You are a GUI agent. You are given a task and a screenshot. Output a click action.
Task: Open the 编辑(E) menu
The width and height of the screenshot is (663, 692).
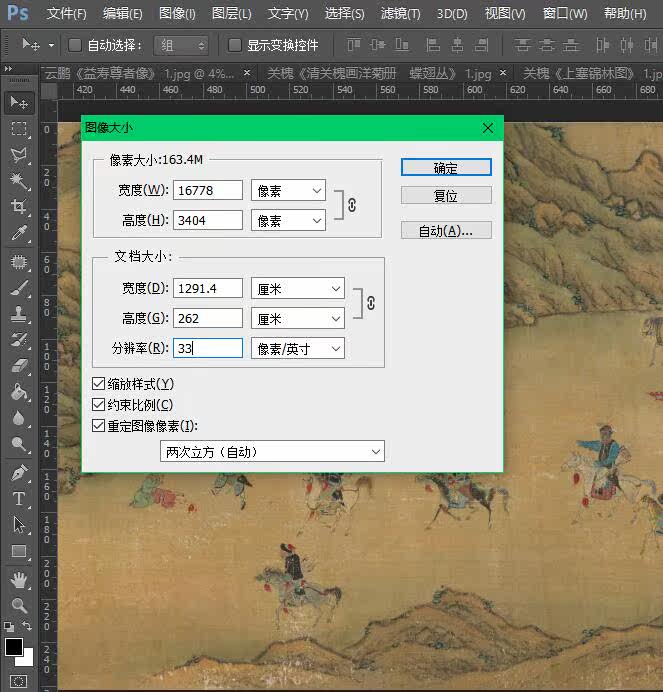(x=123, y=13)
